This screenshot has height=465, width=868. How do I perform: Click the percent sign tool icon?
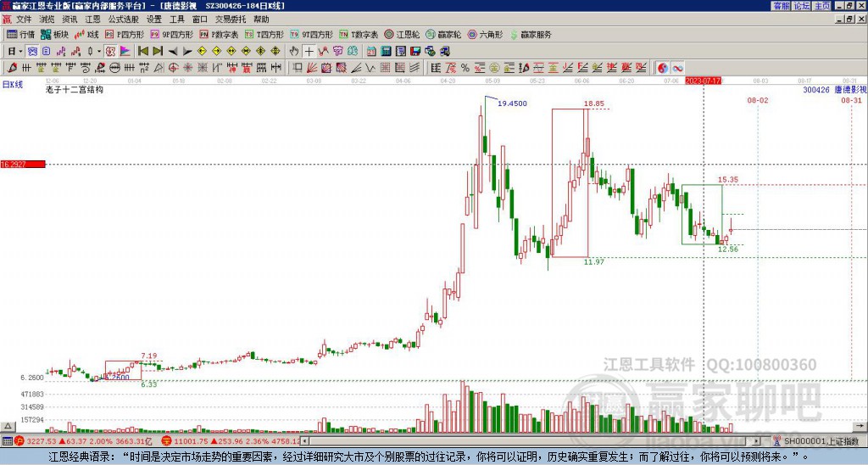pyautogui.click(x=465, y=68)
